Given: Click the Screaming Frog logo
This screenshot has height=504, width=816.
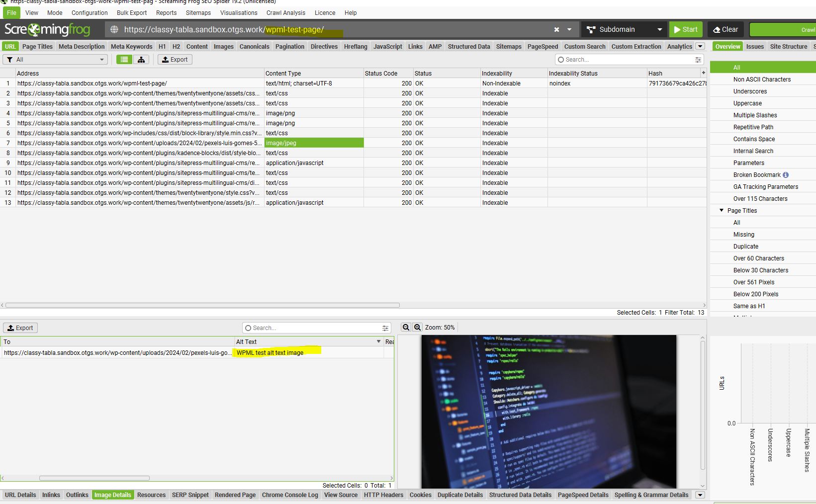Looking at the screenshot, I should tap(48, 30).
